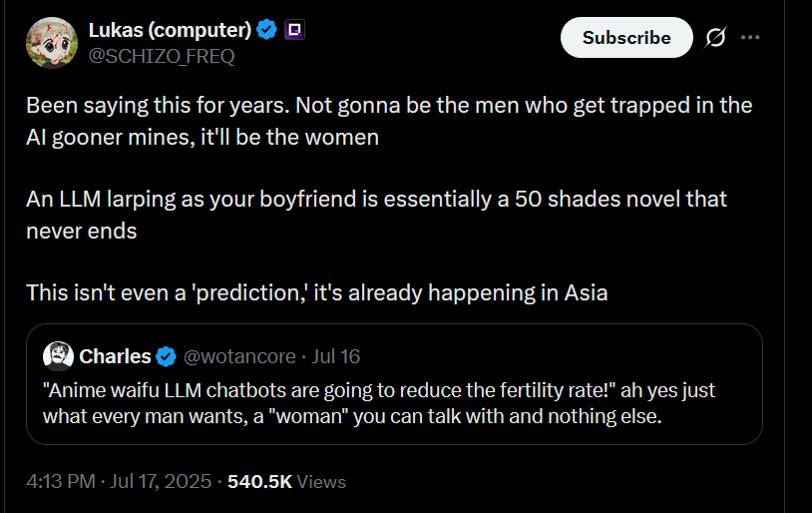
Task: Open the quoted post about anime waifu chatbots
Action: [x=394, y=384]
